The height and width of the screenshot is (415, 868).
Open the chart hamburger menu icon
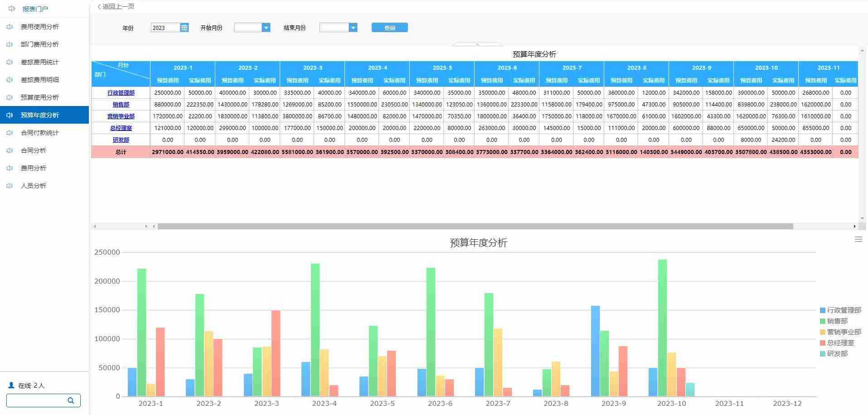click(858, 239)
